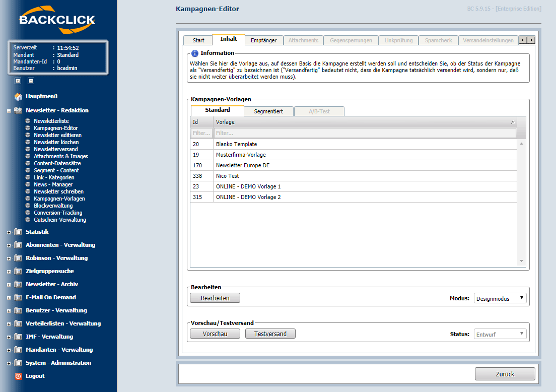Click the Zielgruppensuche folder icon

pyautogui.click(x=19, y=271)
